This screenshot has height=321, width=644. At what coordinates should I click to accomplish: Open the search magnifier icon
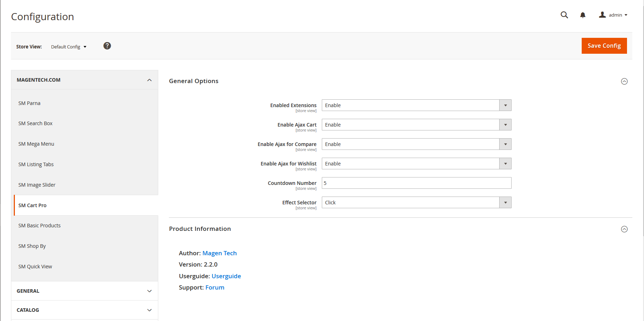pyautogui.click(x=564, y=15)
